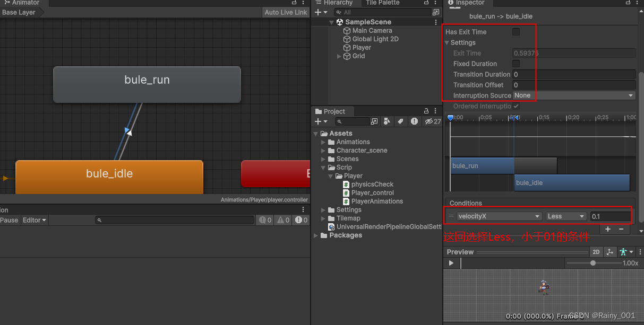Toggle console info message filter
The width and height of the screenshot is (644, 325).
[x=265, y=220]
